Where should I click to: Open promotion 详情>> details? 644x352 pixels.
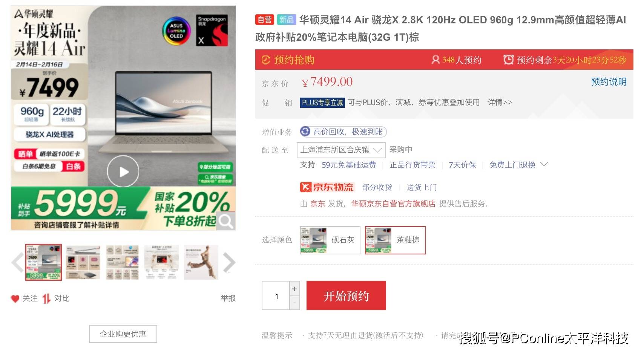point(500,103)
